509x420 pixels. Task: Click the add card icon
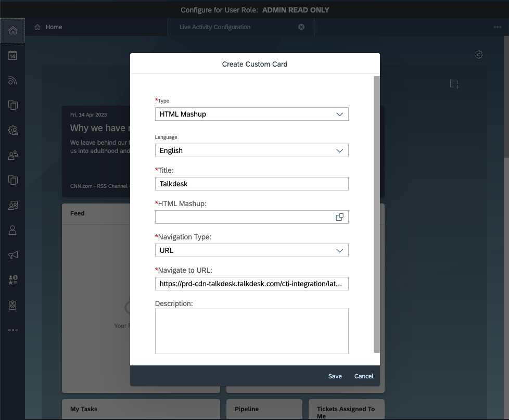click(454, 84)
